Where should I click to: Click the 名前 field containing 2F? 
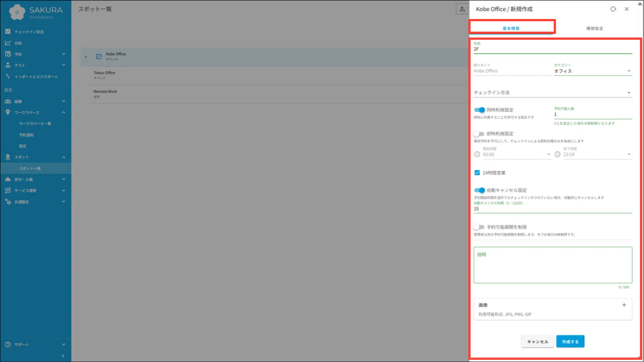[553, 49]
